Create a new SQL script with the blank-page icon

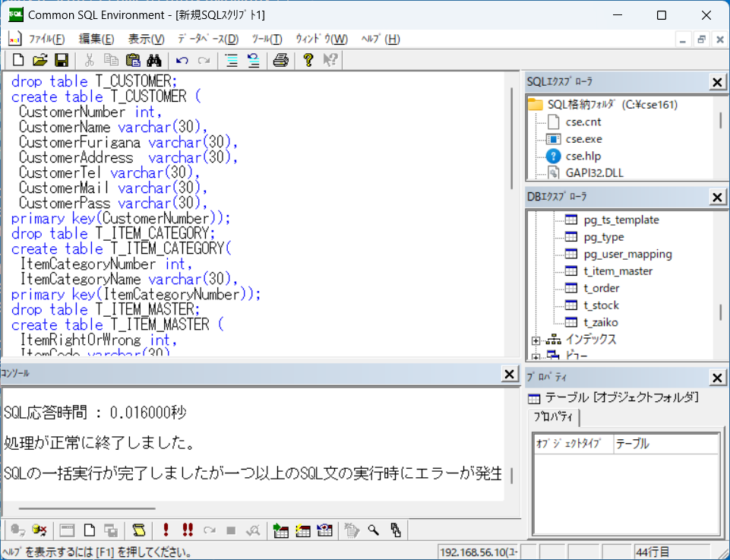click(x=18, y=60)
